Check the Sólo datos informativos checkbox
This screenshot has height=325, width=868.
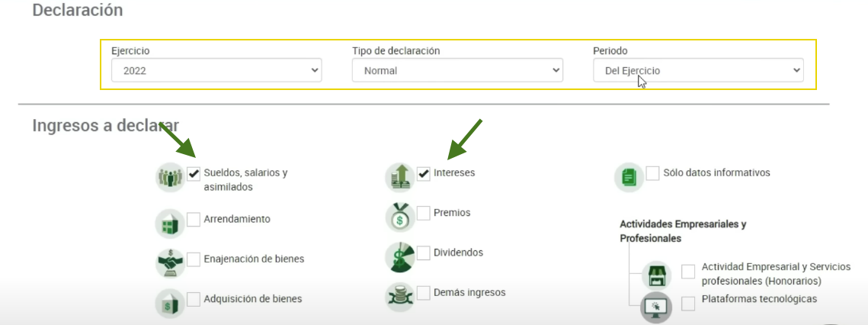(x=653, y=173)
